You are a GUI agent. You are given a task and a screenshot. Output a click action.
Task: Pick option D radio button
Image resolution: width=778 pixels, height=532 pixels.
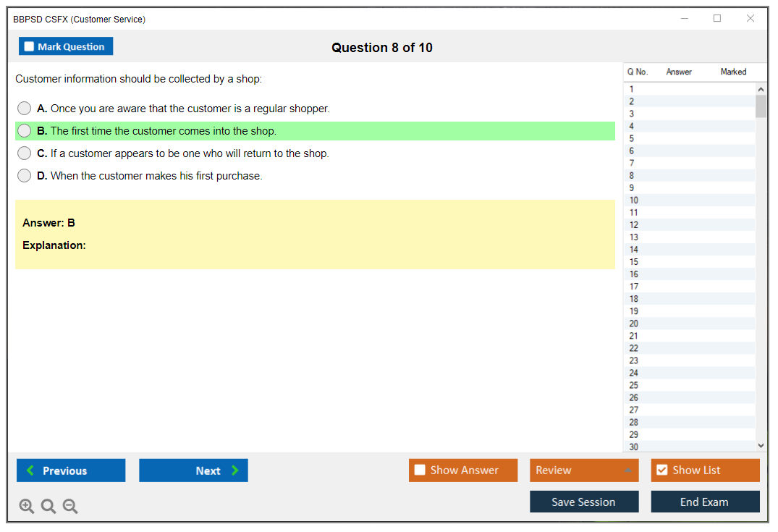pos(25,176)
